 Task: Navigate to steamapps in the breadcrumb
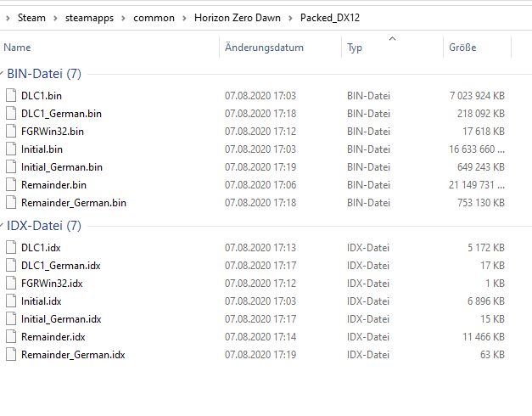tap(90, 18)
